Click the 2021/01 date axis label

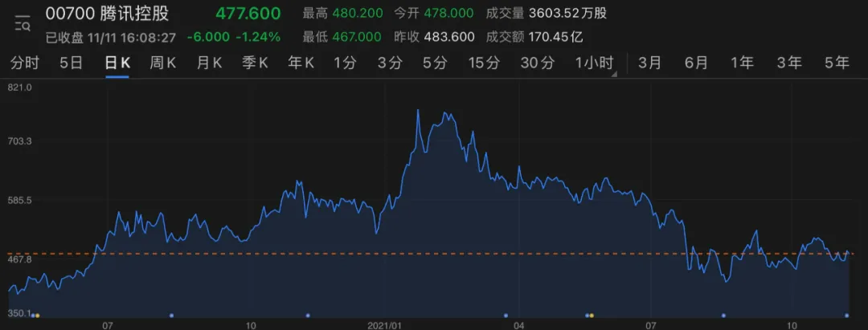coord(384,324)
